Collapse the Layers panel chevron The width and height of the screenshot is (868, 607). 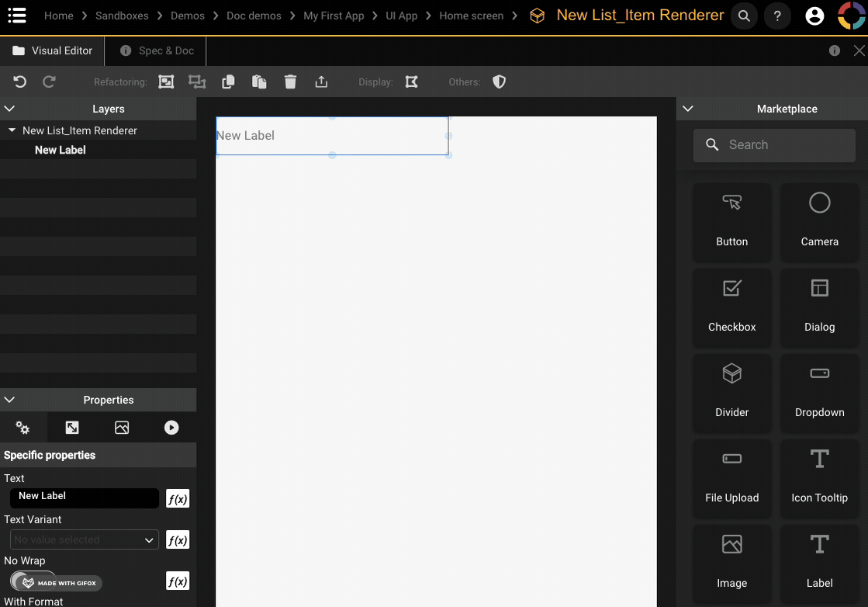tap(10, 109)
